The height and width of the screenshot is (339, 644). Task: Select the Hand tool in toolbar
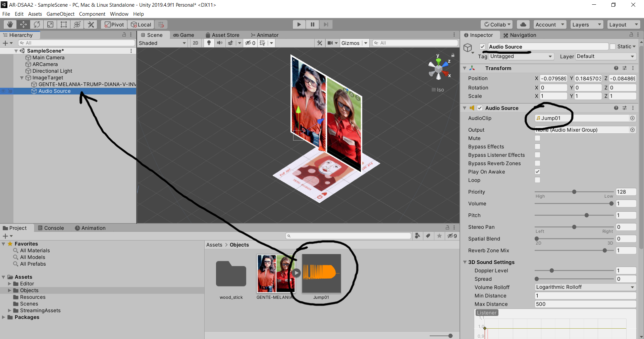(10, 24)
